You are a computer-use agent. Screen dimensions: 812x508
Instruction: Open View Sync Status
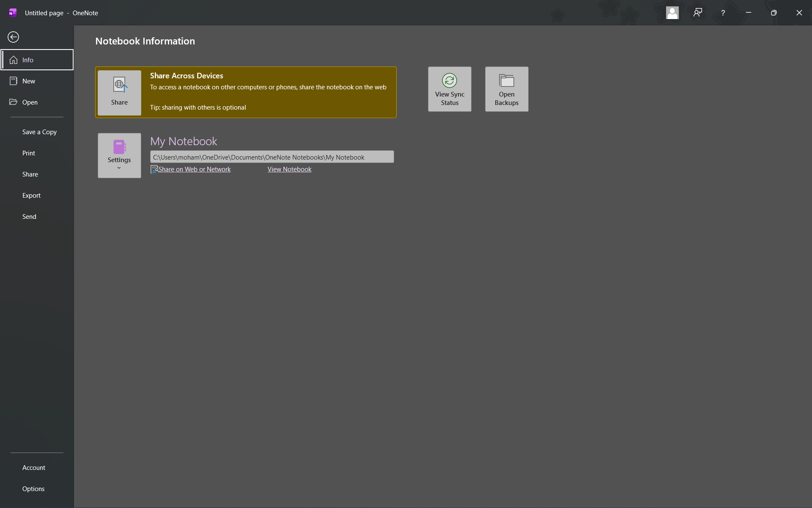tap(450, 89)
